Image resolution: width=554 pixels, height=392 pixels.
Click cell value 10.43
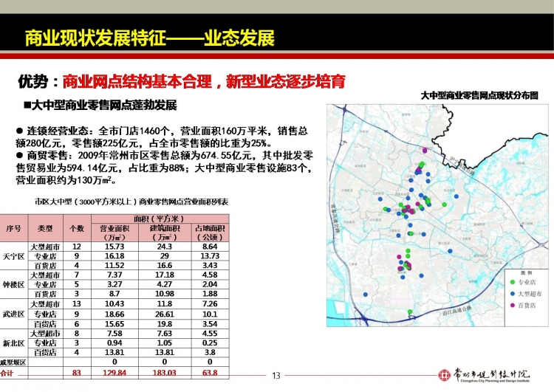coord(114,304)
